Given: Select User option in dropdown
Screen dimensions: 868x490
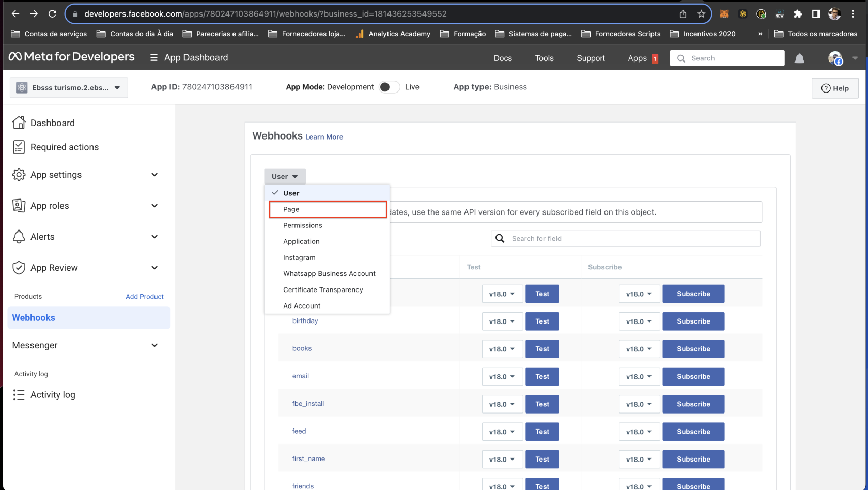Looking at the screenshot, I should coord(327,193).
